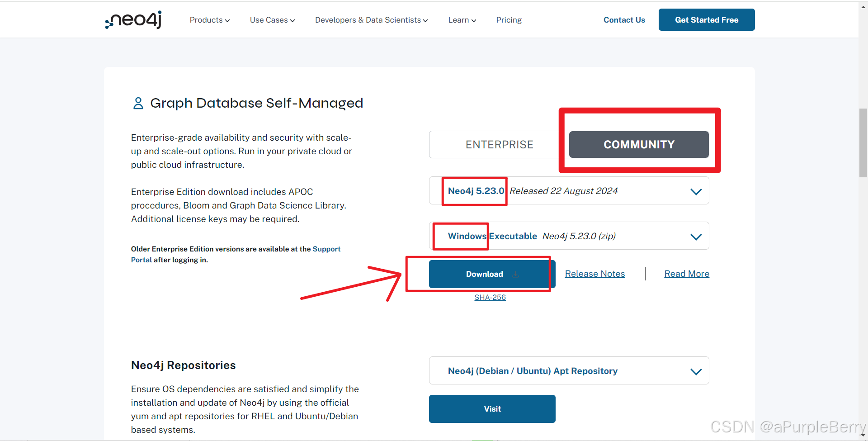The width and height of the screenshot is (868, 441).
Task: Click the Visit button
Action: [492, 409]
